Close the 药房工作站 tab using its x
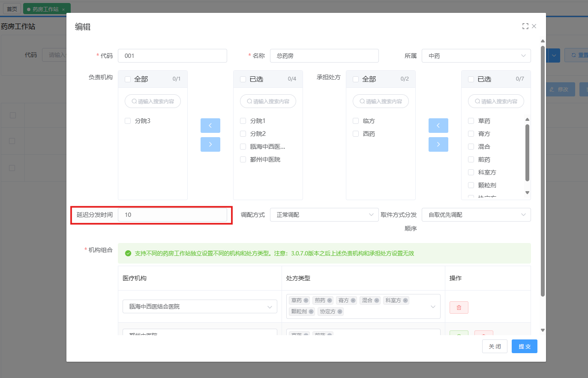 tap(63, 9)
